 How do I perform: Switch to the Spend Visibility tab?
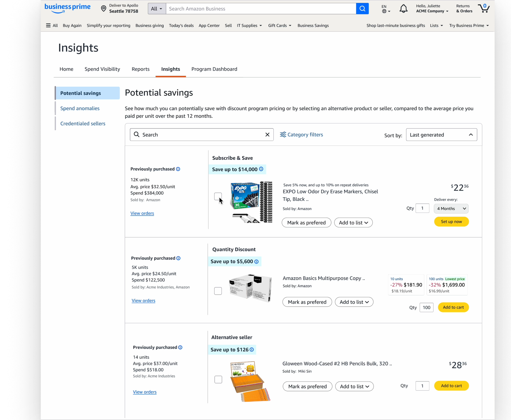coord(102,69)
